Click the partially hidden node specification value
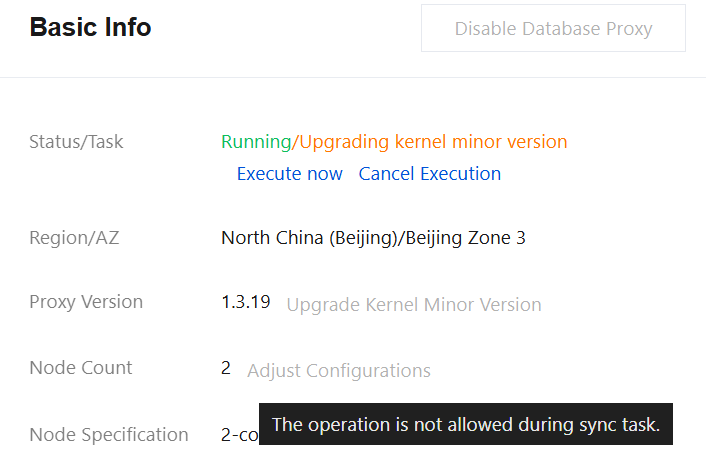This screenshot has height=456, width=706. (x=240, y=435)
